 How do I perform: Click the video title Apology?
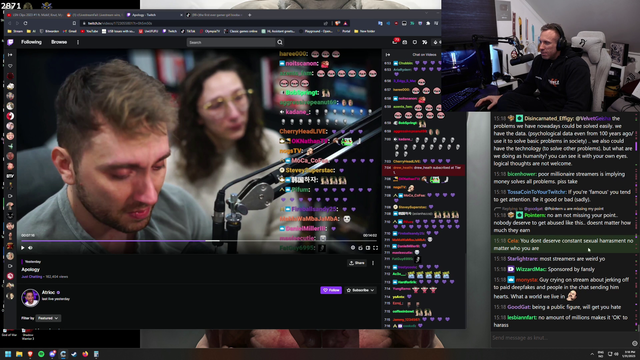point(31,269)
